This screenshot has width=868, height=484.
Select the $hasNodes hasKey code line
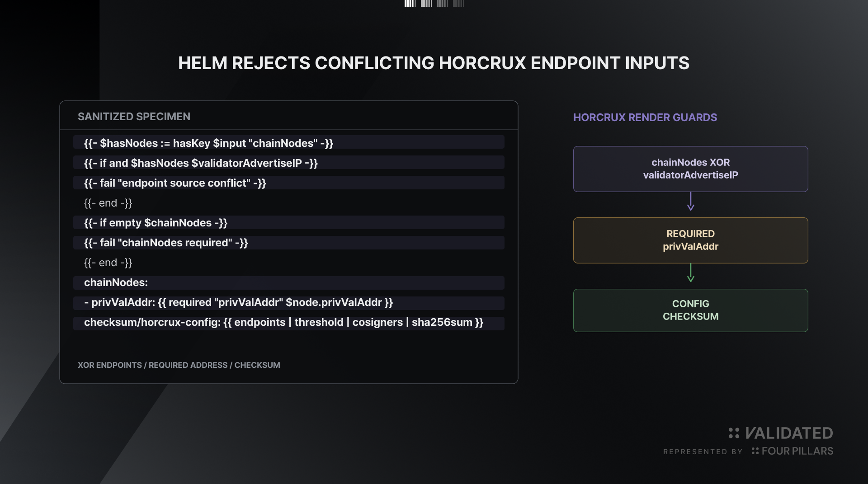[x=288, y=143]
